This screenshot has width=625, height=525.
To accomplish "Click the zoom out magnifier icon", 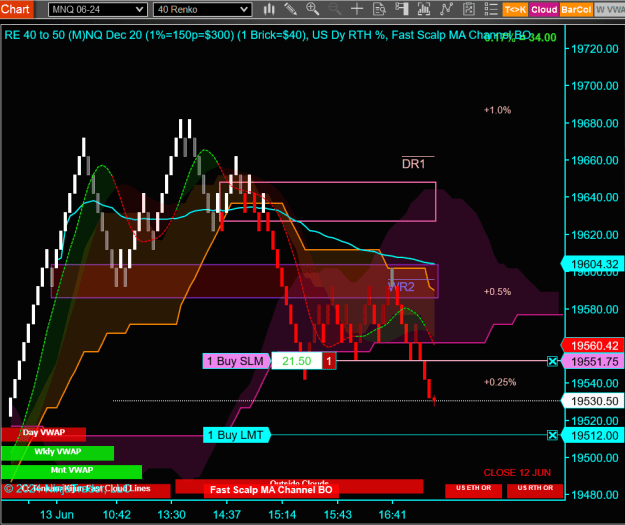I will point(335,9).
